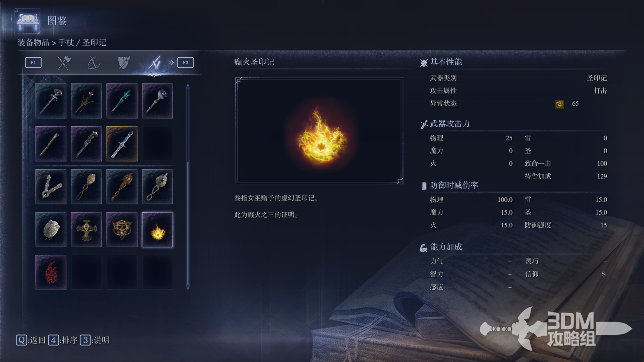Pick the triangular golden order seal
This screenshot has width=644, height=362.
coord(122,230)
